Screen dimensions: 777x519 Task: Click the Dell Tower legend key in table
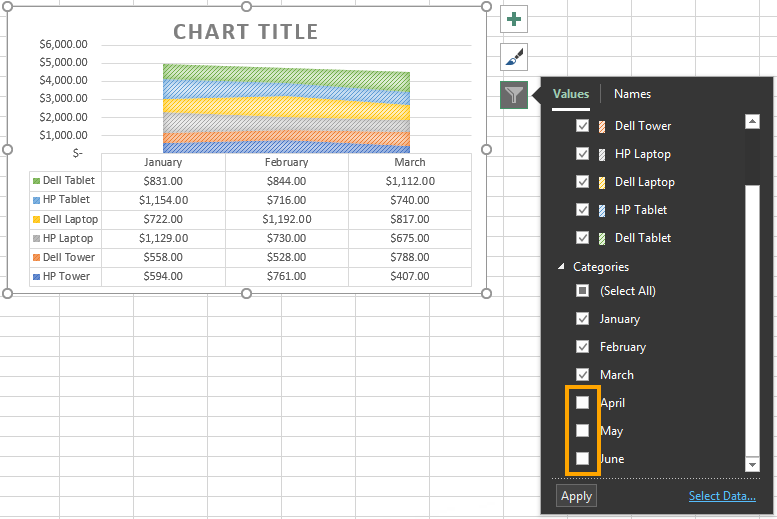click(x=36, y=258)
